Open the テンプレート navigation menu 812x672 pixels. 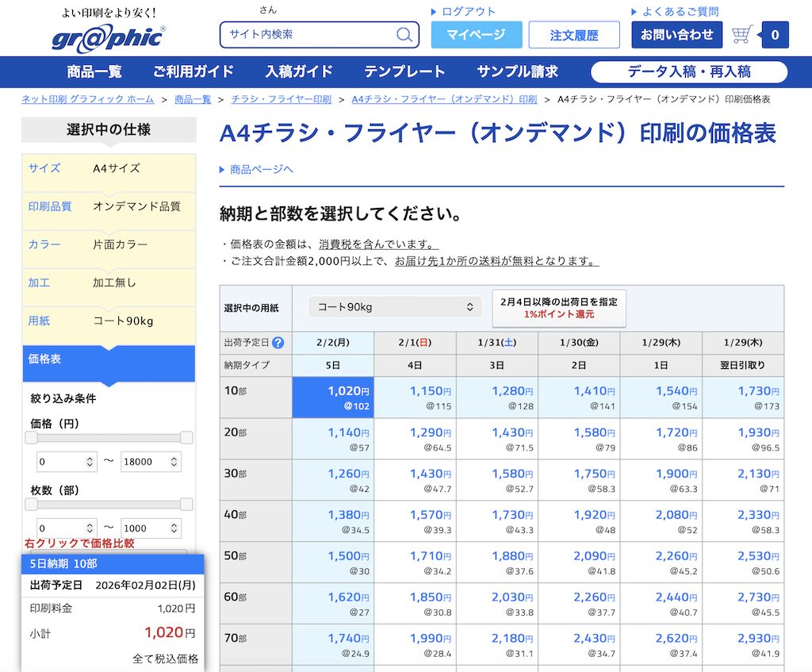404,72
